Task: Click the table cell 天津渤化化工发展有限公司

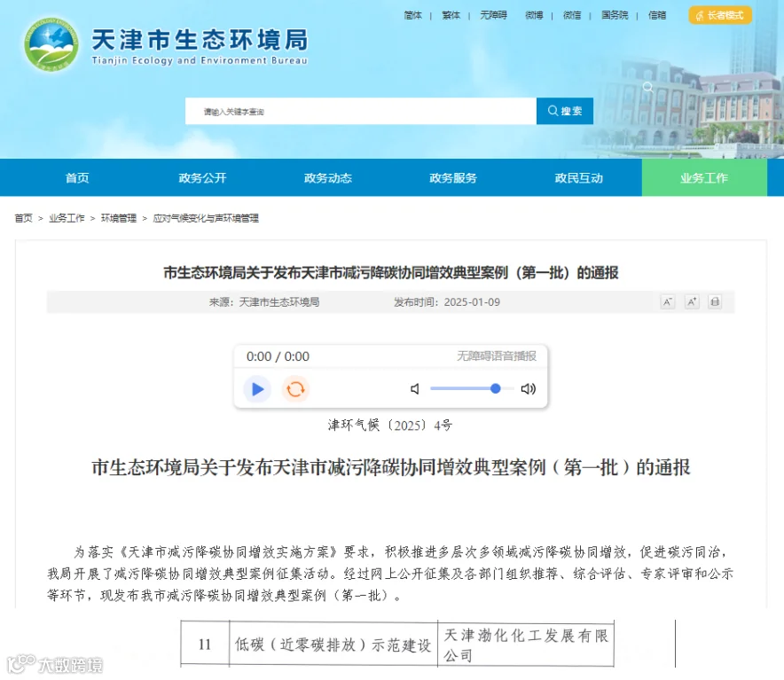Action: point(526,645)
